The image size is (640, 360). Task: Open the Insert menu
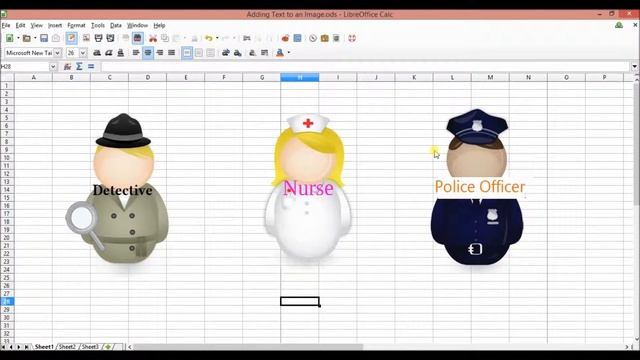pos(55,25)
